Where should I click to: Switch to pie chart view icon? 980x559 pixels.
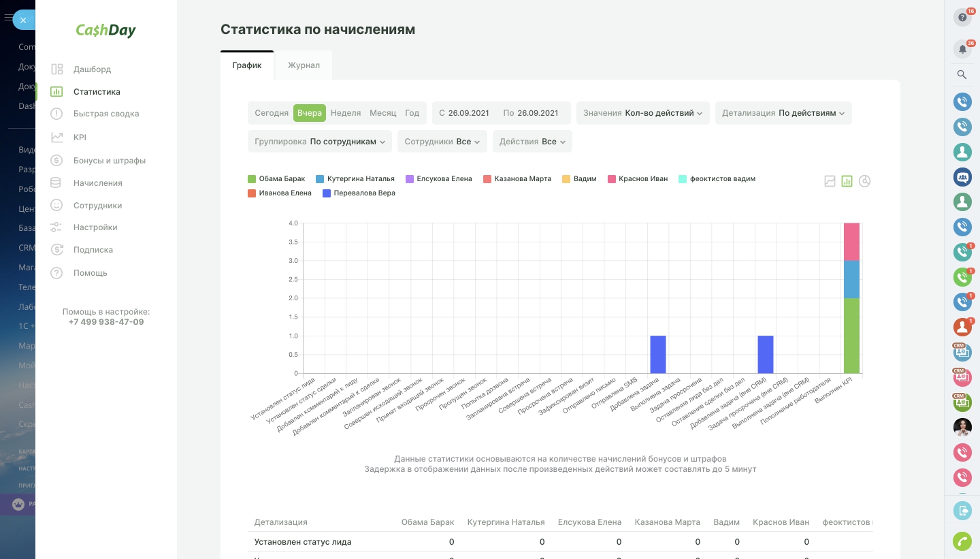[864, 181]
